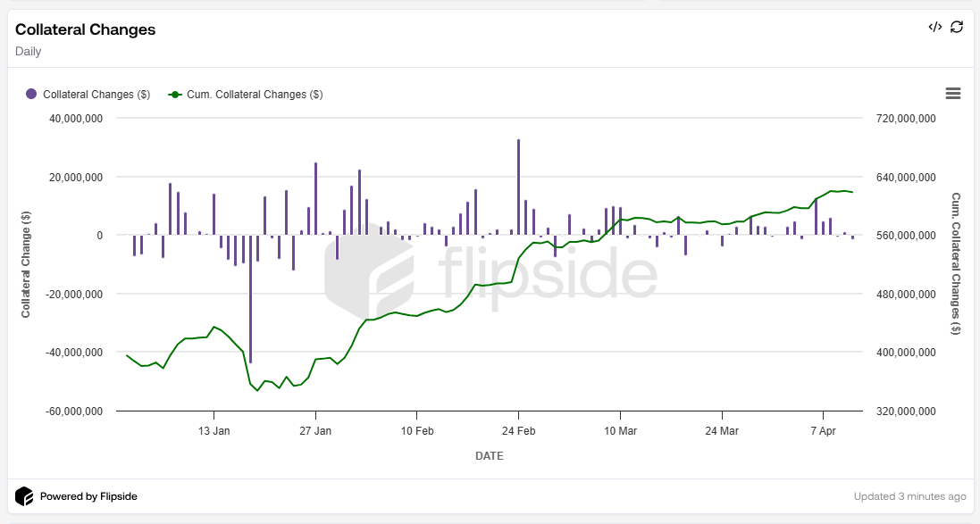Open the Powered by Flipside link
This screenshot has height=524, width=980.
pyautogui.click(x=88, y=496)
